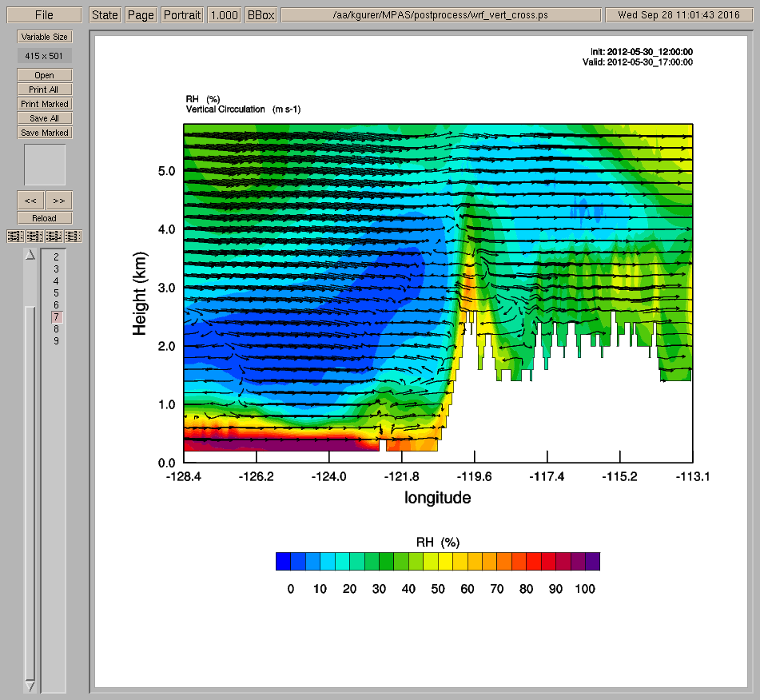Open the State menu

pyautogui.click(x=105, y=15)
